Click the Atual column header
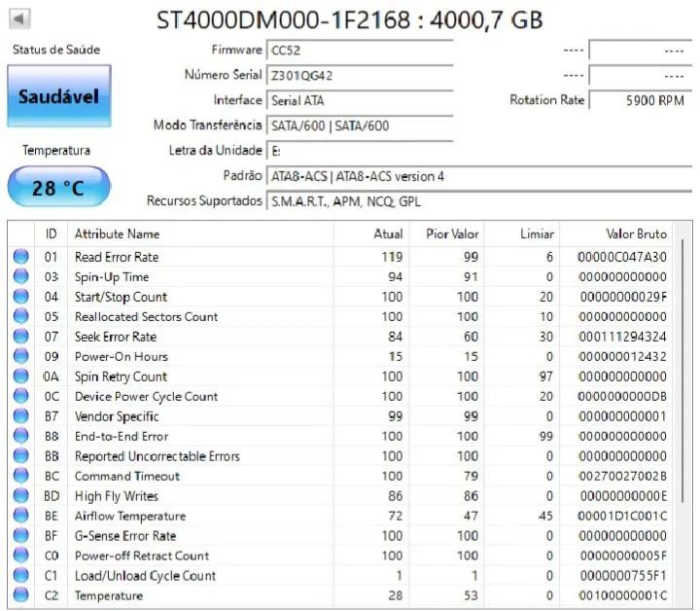This screenshot has width=700, height=611. tap(371, 234)
